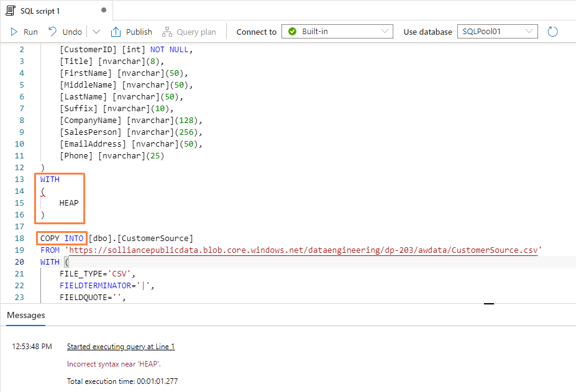Click the FROM keyword on line 19
The height and width of the screenshot is (392, 576).
50,250
